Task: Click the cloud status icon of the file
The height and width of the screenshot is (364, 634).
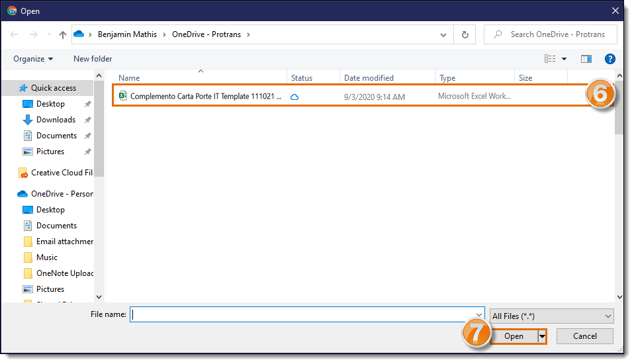Action: pyautogui.click(x=294, y=97)
